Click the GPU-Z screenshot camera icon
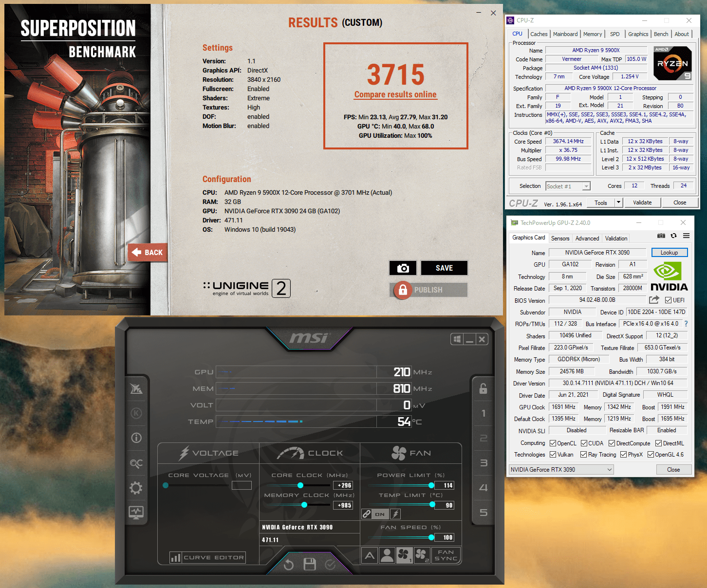Viewport: 707px width, 588px height. coord(661,236)
